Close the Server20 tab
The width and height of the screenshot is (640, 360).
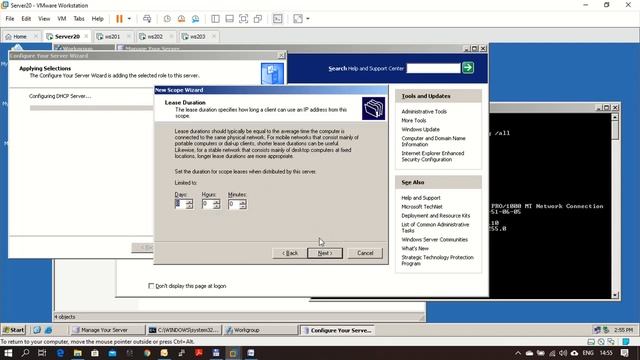pos(86,36)
